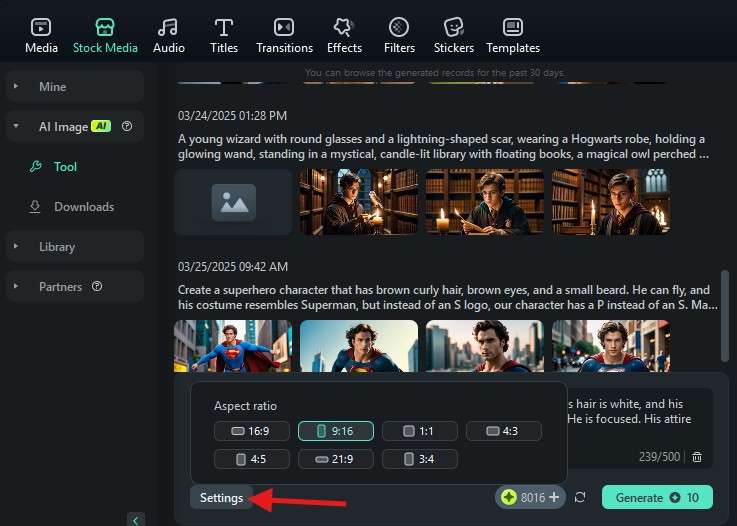Click the refresh credits icon

pyautogui.click(x=580, y=497)
